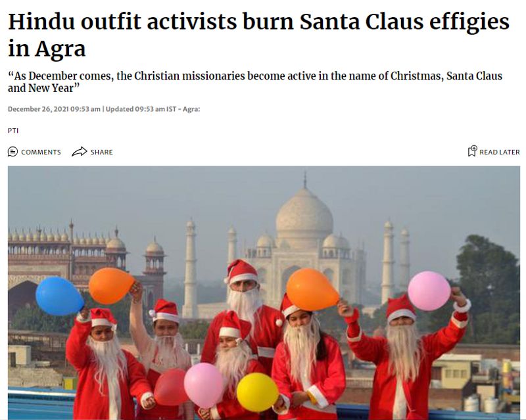Click the yellow balloon in the photo

pyautogui.click(x=257, y=392)
